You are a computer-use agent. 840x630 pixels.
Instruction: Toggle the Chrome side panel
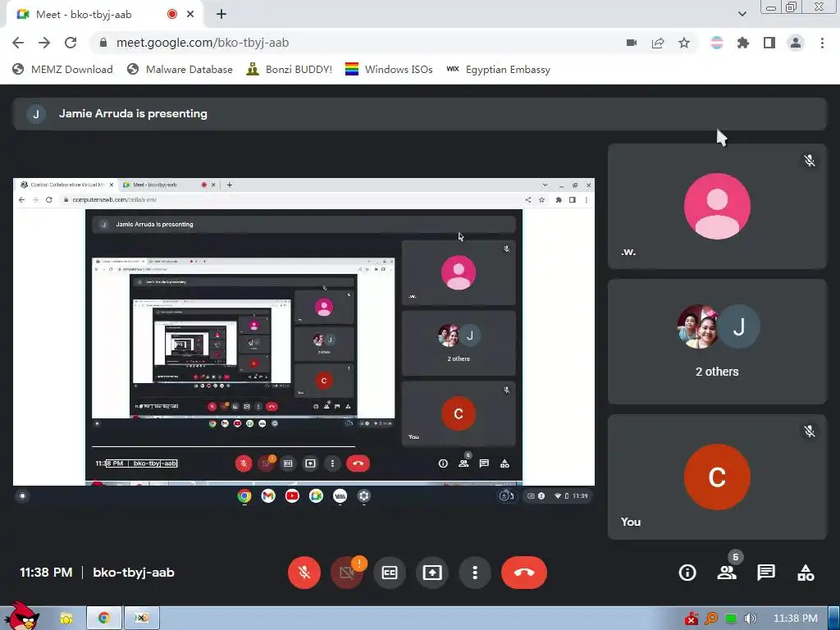click(x=769, y=43)
